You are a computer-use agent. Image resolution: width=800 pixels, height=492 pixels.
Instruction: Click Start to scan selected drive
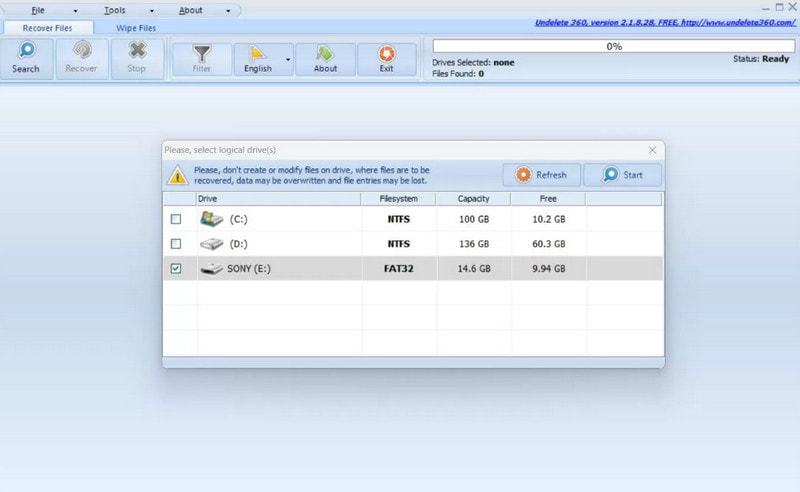pos(622,175)
